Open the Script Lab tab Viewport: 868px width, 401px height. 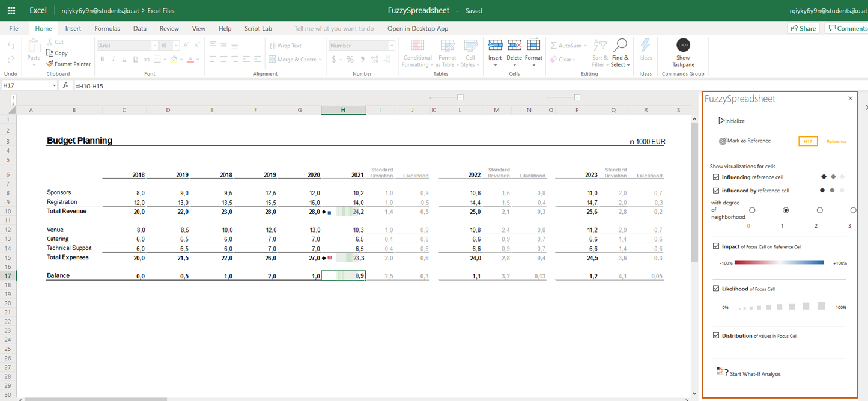[258, 28]
